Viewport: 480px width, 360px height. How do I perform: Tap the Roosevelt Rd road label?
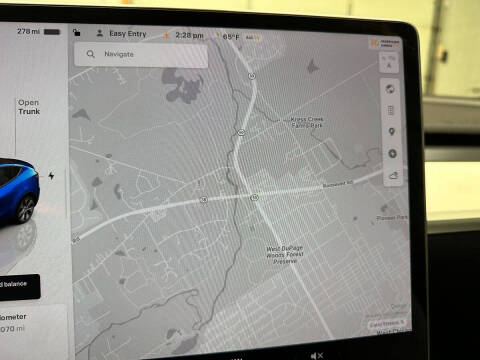pyautogui.click(x=338, y=184)
